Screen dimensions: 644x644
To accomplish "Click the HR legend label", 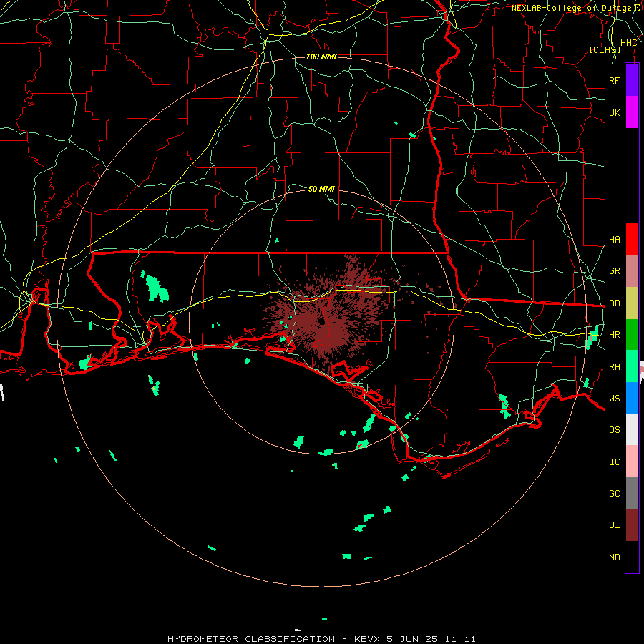I will click(x=614, y=335).
